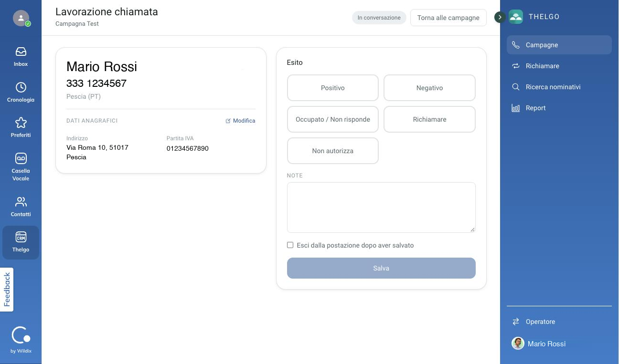Screen dimensions: 619x364
Task: Open Casella Vocale voicemail icon
Action: [21, 158]
